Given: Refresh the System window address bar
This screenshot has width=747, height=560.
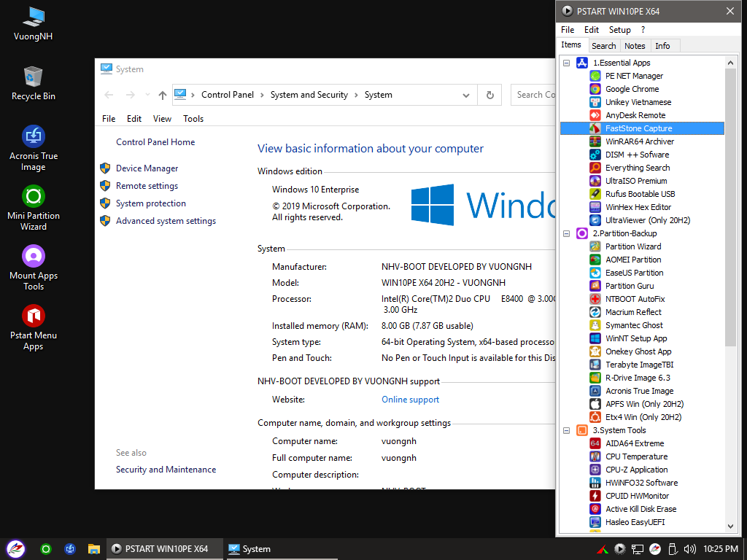Looking at the screenshot, I should point(489,96).
